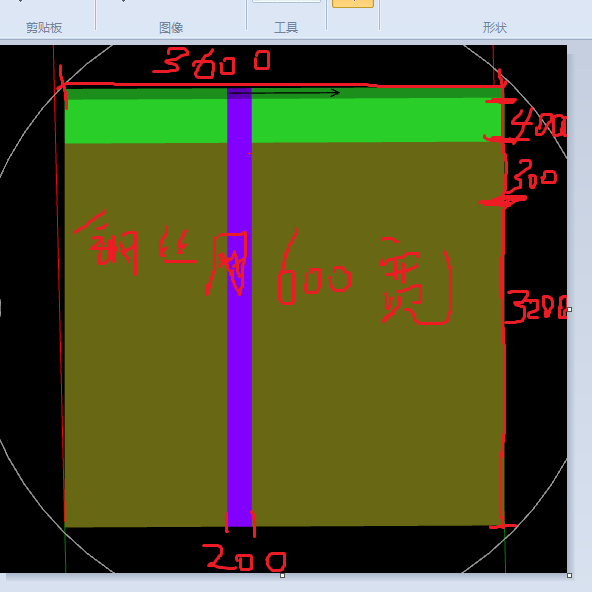Image resolution: width=592 pixels, height=592 pixels.
Task: Click the canvas bottom-right corner resize handle
Action: tap(569, 575)
